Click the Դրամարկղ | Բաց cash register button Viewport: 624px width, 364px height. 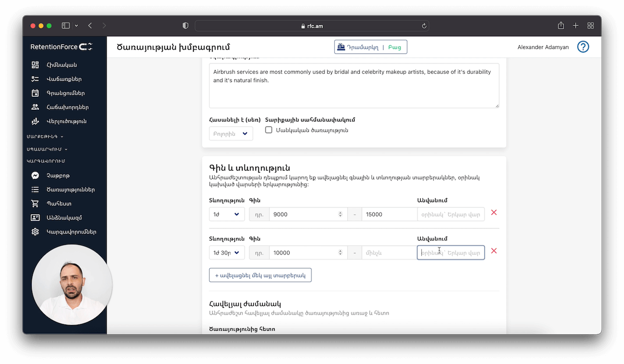pyautogui.click(x=371, y=47)
